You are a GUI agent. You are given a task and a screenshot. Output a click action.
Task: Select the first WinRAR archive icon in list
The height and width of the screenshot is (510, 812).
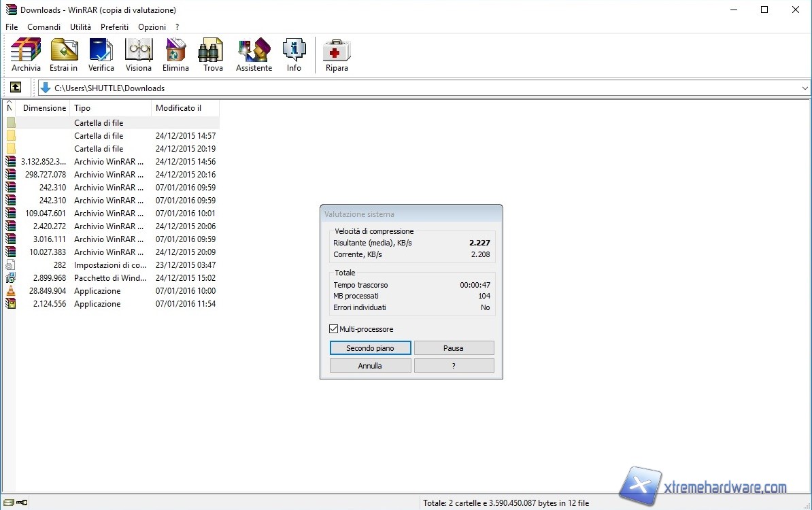[10, 162]
